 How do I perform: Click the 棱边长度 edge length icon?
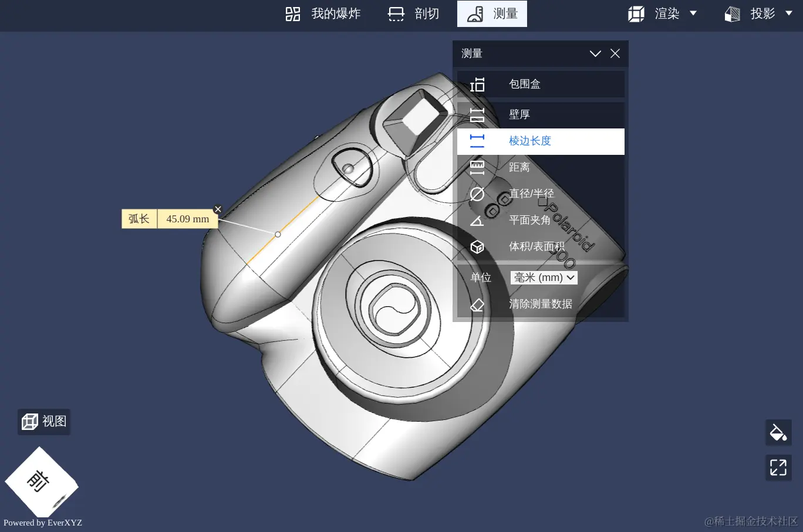coord(477,141)
